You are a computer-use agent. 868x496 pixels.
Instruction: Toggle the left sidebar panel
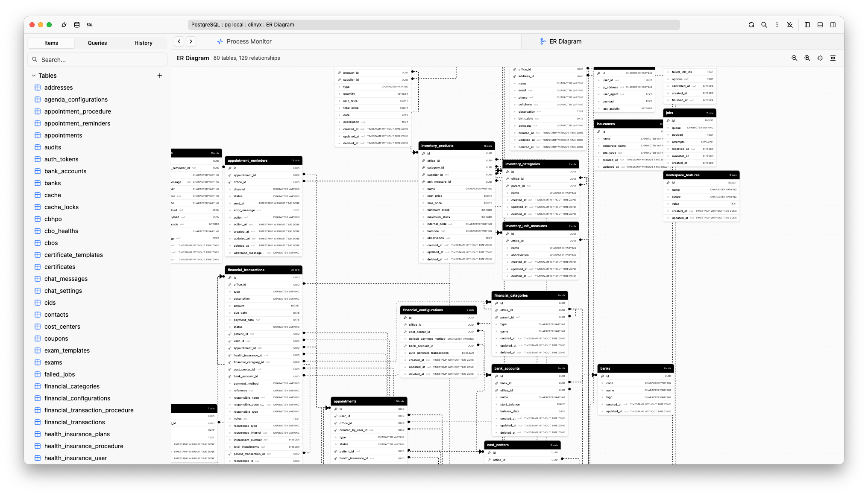click(x=807, y=25)
